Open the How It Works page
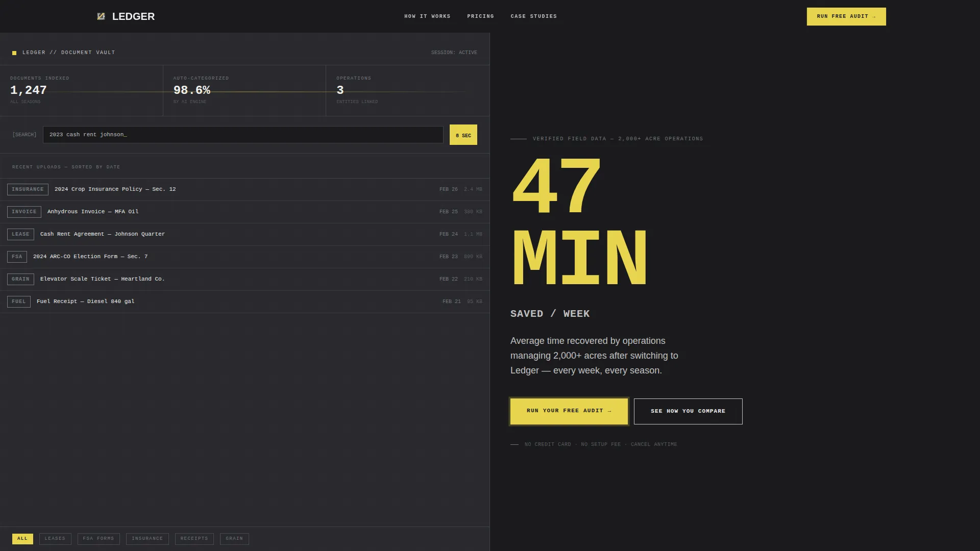Screen dimensions: 980x551 [x=427, y=16]
